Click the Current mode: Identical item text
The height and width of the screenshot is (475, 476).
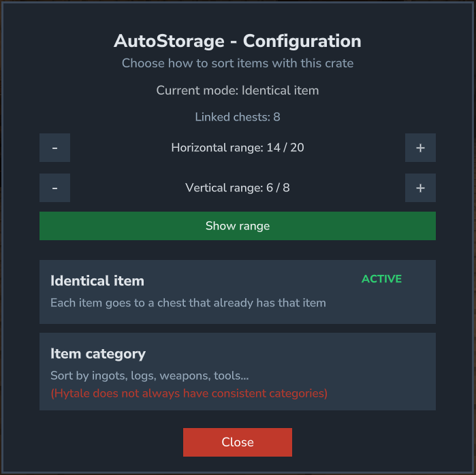[237, 90]
